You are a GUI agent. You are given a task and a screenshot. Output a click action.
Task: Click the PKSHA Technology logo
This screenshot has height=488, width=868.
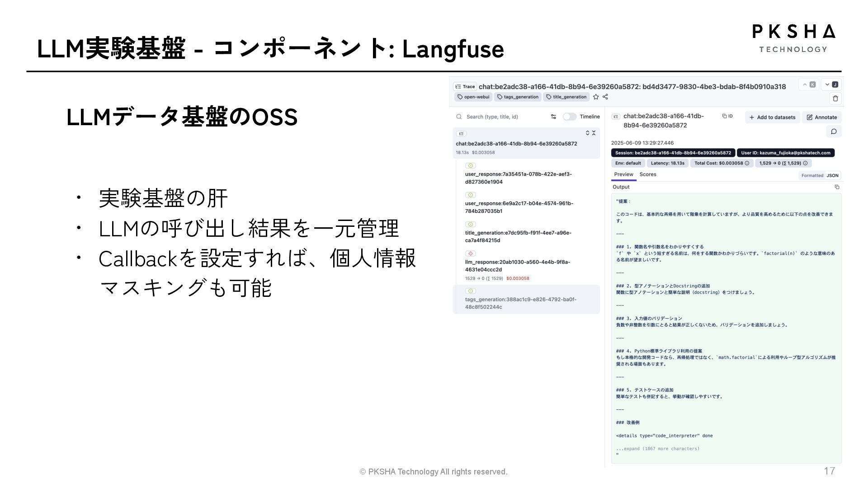(793, 38)
